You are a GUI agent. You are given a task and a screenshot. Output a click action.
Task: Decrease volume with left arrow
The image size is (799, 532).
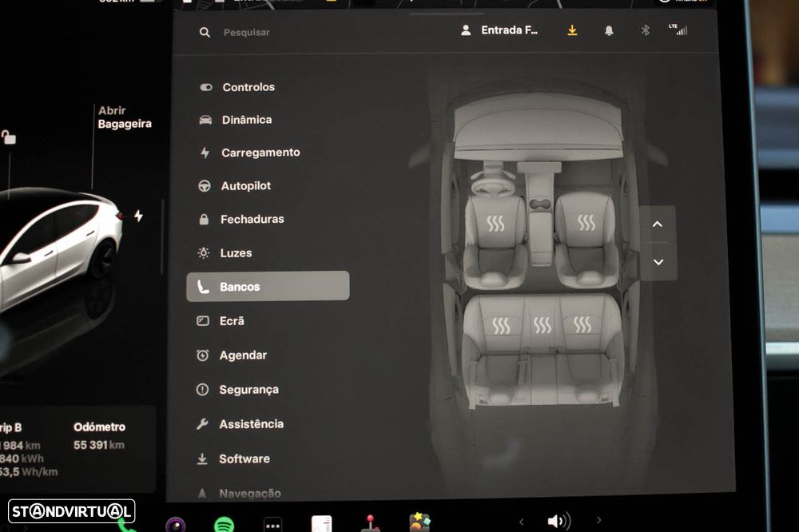521,522
